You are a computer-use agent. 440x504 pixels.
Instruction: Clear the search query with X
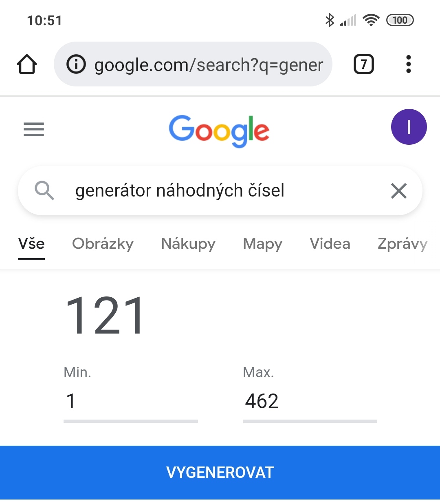[398, 191]
